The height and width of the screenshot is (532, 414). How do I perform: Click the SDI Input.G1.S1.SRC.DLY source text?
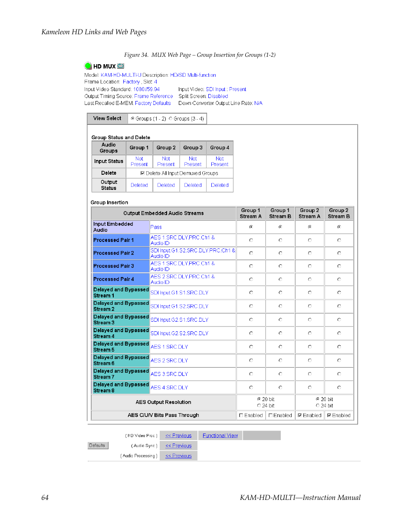click(179, 293)
